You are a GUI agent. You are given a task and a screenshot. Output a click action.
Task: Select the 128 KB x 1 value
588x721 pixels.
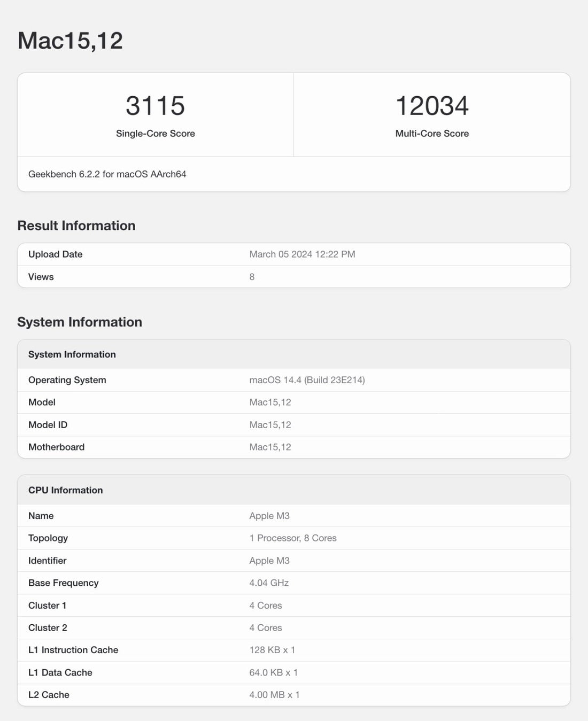(x=272, y=650)
